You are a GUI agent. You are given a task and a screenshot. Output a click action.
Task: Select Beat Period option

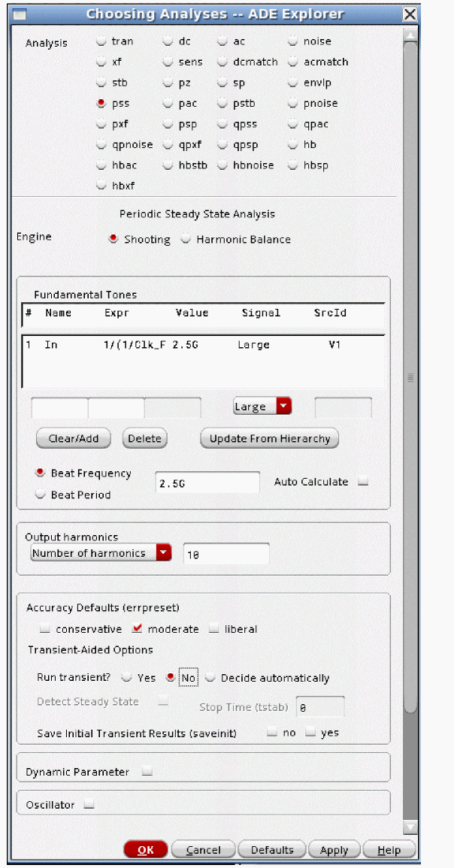41,495
